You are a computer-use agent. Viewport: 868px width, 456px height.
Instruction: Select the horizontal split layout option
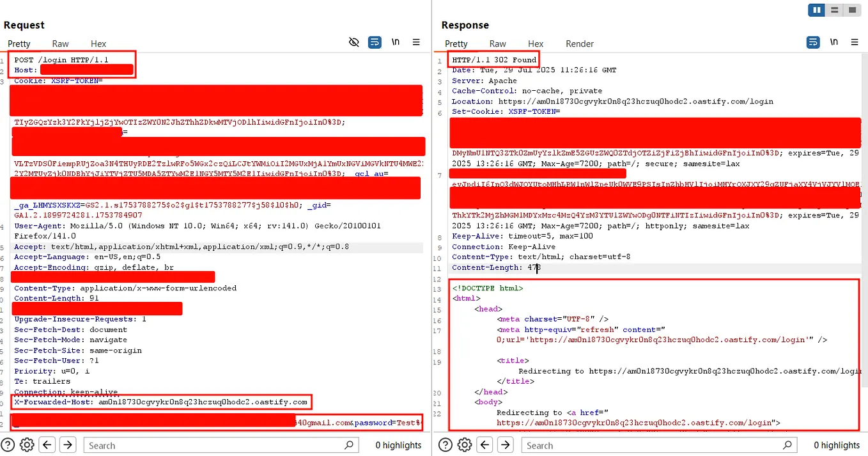834,10
